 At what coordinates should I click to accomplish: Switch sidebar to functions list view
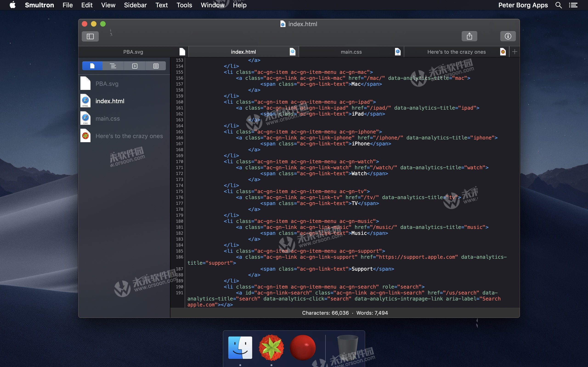coord(113,66)
